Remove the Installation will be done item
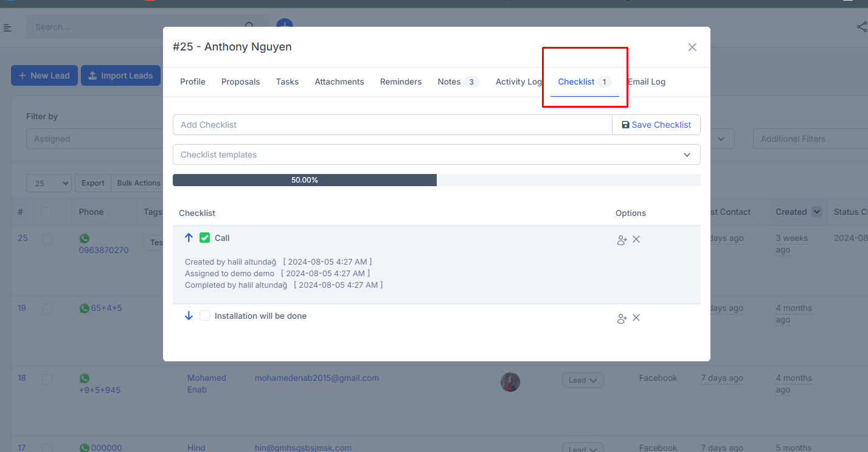 (x=636, y=318)
